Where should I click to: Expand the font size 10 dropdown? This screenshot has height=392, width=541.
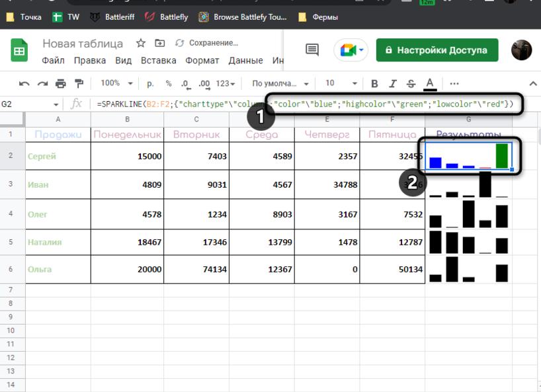click(x=341, y=83)
